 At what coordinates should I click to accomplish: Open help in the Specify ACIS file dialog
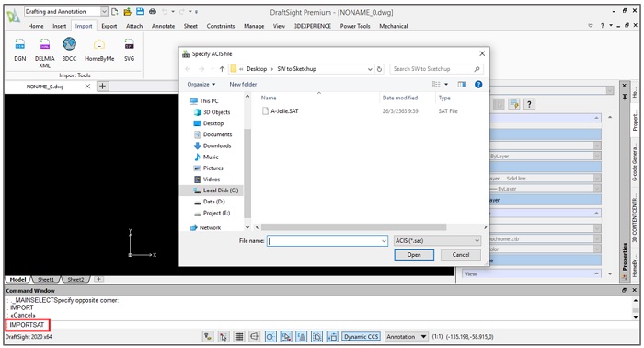(478, 84)
